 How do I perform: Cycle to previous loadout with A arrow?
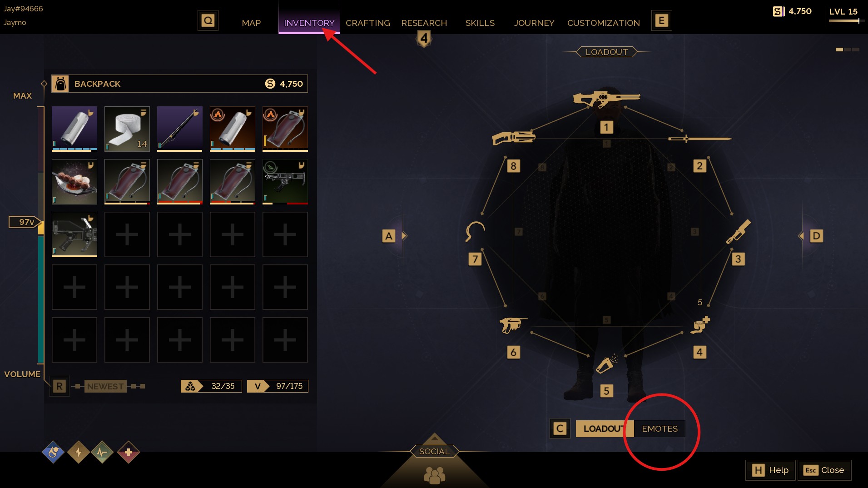(389, 236)
